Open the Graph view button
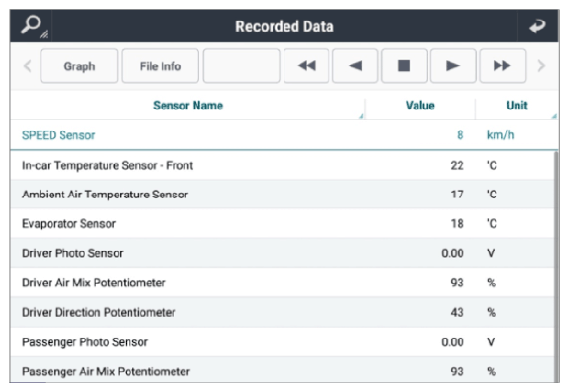Viewport: 569px width, 392px height. [x=79, y=66]
